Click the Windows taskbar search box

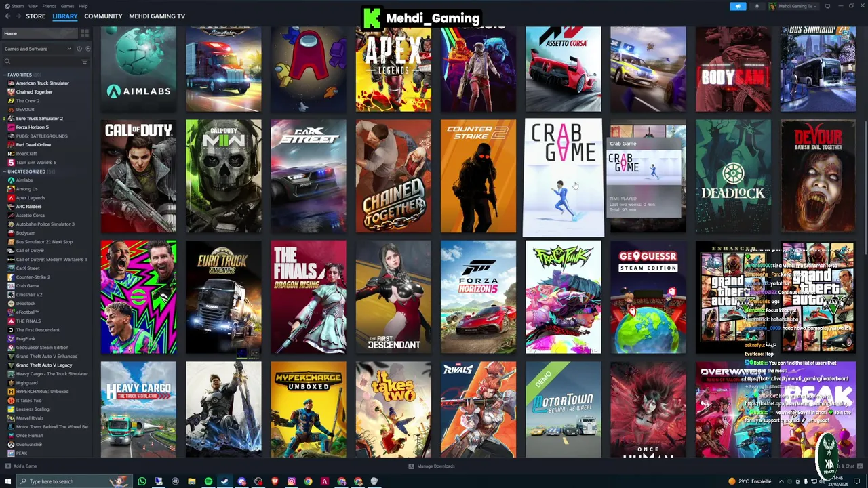(75, 481)
